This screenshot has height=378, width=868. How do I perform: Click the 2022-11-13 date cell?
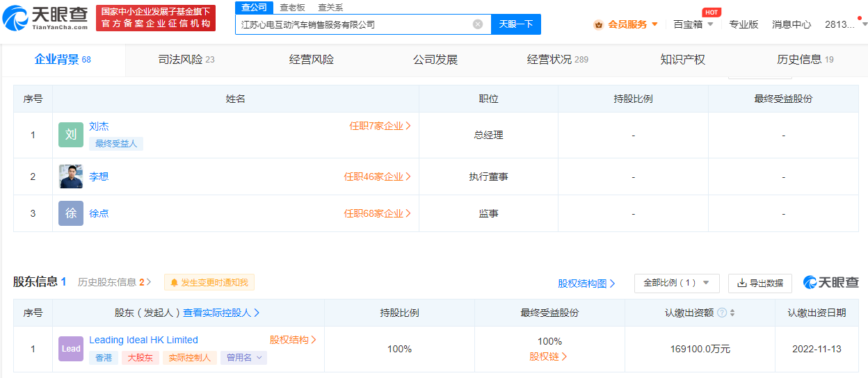pyautogui.click(x=817, y=349)
